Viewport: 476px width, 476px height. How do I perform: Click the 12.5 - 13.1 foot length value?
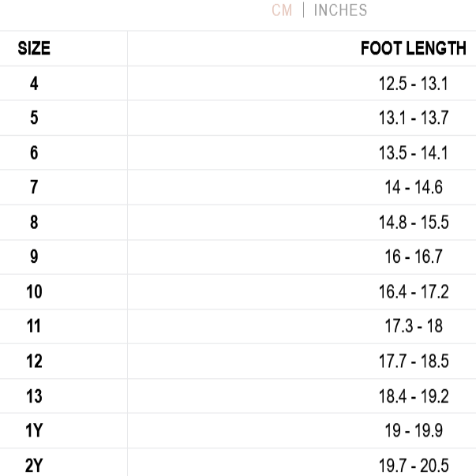(x=413, y=84)
